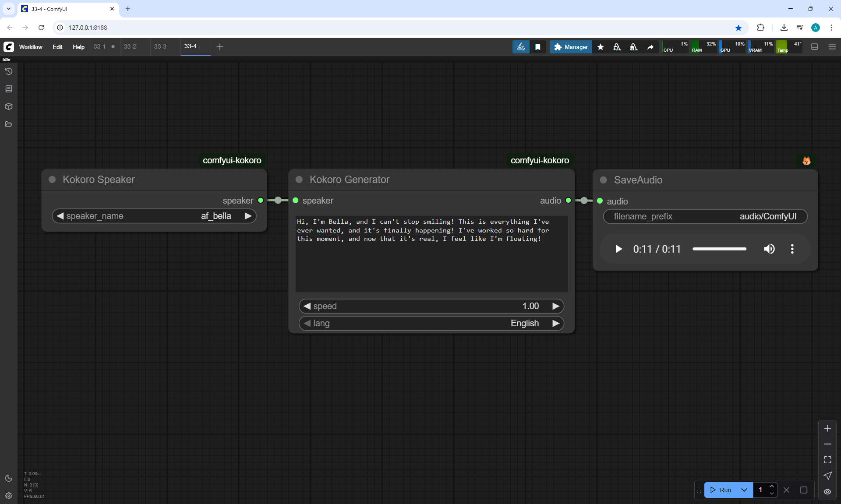Screen dimensions: 841x504
Task: Change lang to next option arrow
Action: (x=556, y=323)
